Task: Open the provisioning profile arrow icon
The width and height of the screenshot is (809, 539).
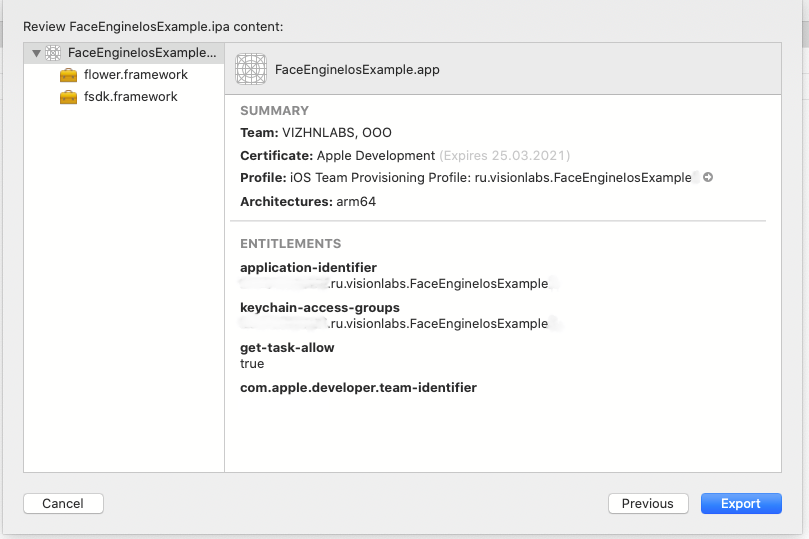Action: [708, 178]
